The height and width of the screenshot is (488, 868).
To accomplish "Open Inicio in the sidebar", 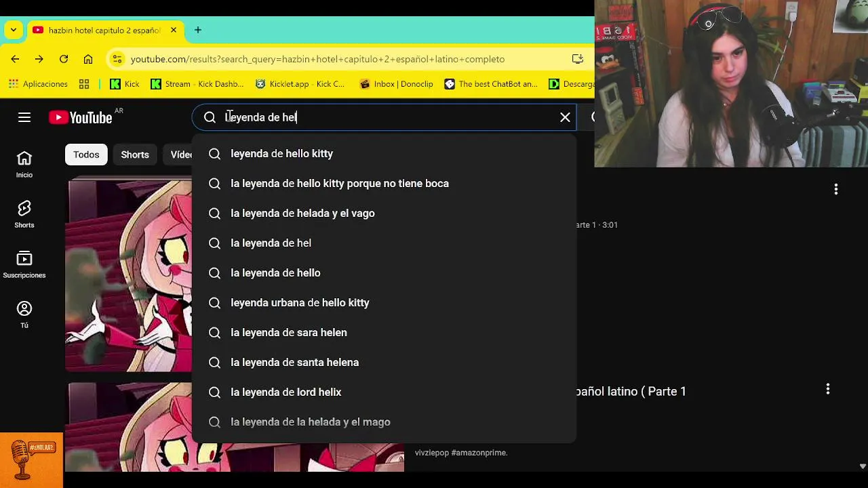I will [x=24, y=165].
